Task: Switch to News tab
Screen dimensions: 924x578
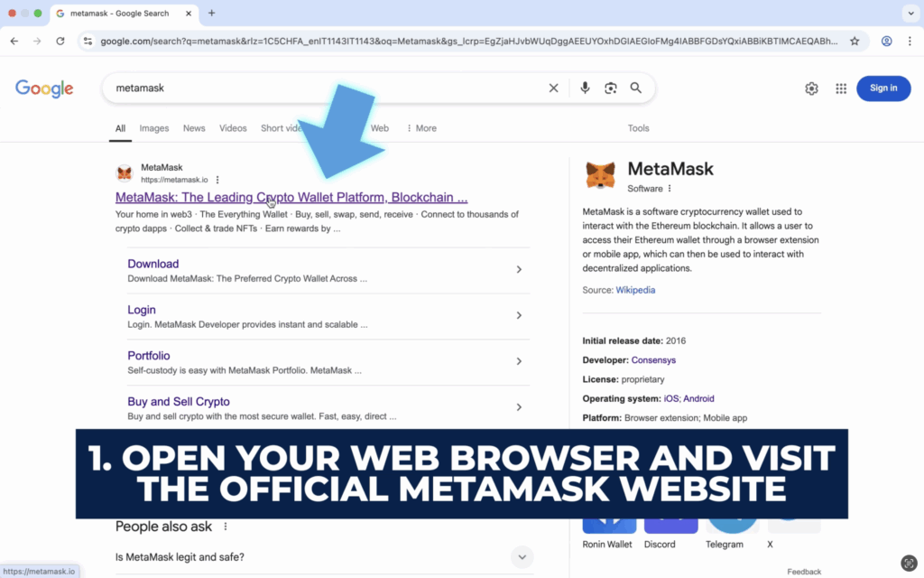Action: coord(194,128)
